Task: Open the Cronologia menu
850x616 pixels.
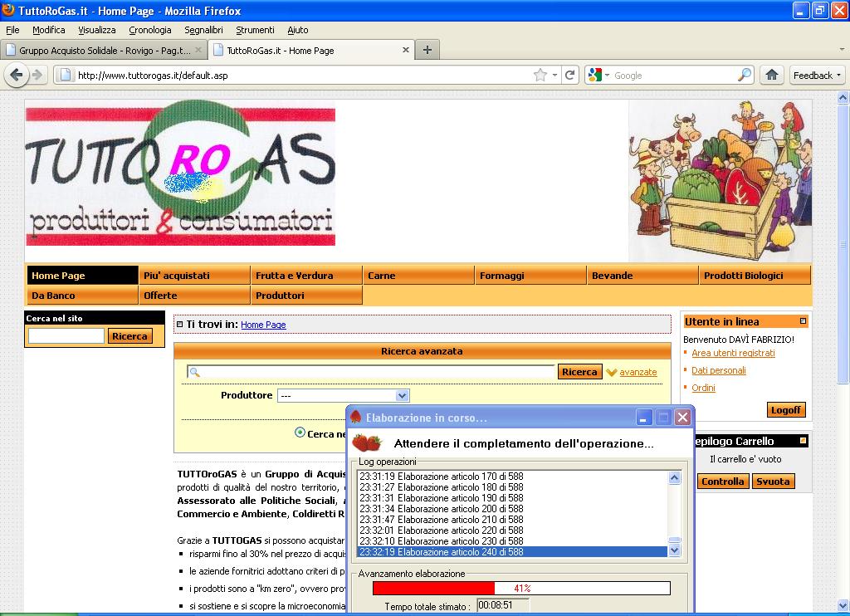Action: tap(149, 30)
